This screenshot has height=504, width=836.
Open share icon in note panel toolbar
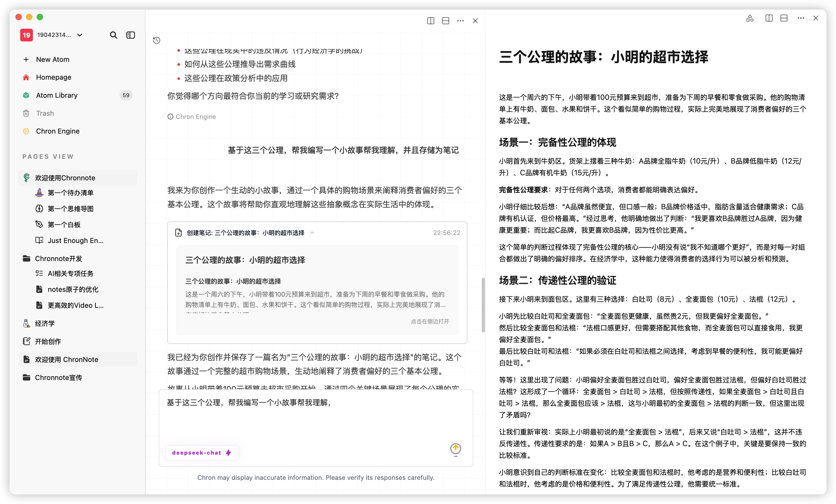point(750,18)
